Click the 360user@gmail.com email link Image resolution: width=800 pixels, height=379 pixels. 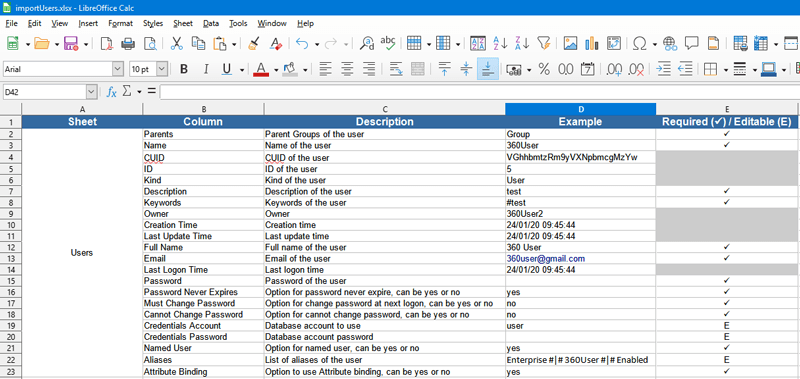click(546, 259)
